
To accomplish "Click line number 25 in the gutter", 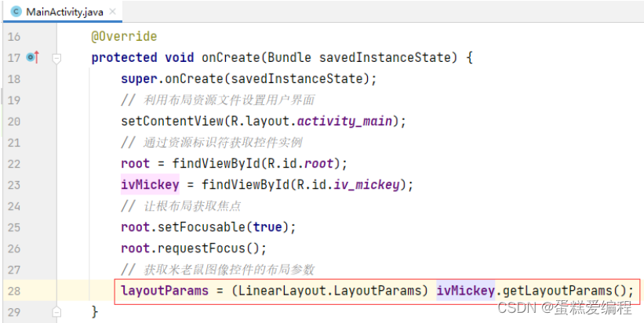I will [x=13, y=227].
